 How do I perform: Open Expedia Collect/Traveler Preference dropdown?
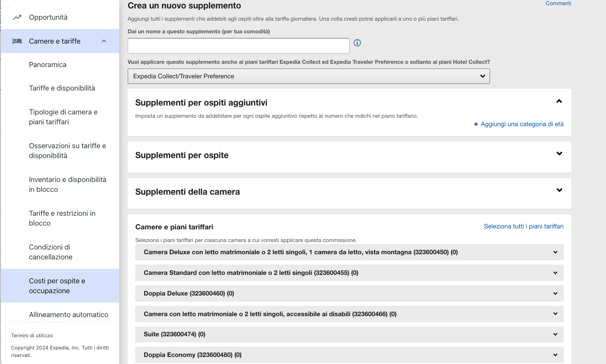point(309,76)
